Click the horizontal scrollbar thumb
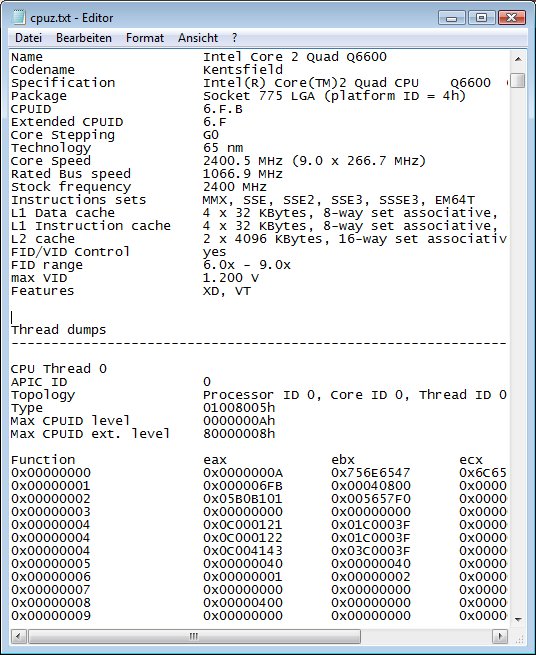The height and width of the screenshot is (655, 536). pos(194,637)
